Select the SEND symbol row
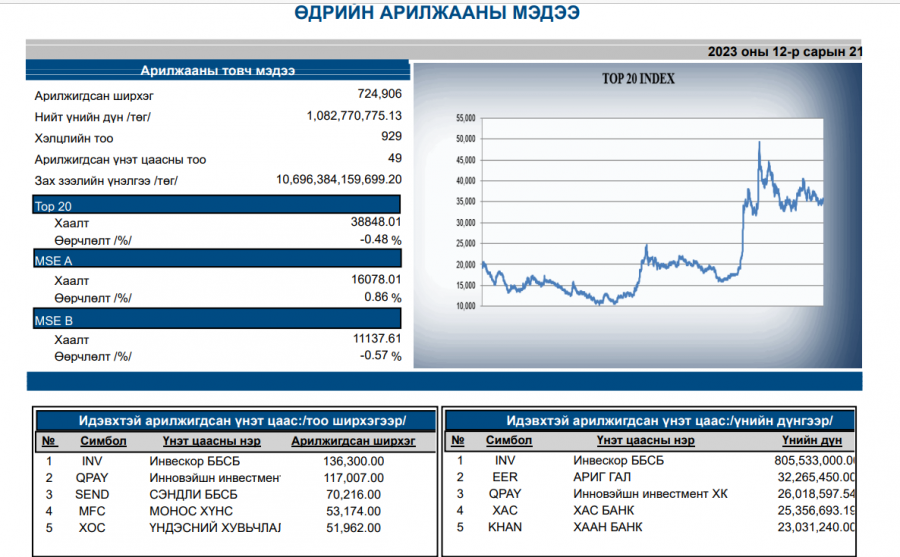Screen dimensions: 900x557 (235, 494)
